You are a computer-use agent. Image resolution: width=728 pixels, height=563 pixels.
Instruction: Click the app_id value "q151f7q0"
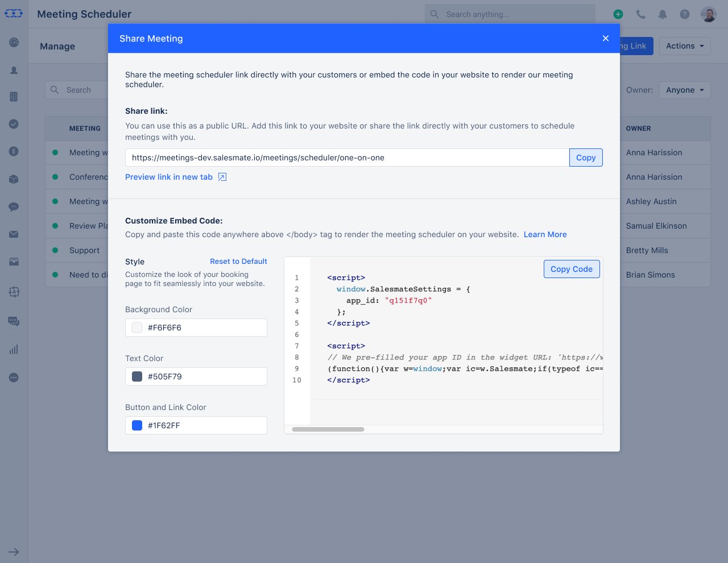(x=408, y=300)
